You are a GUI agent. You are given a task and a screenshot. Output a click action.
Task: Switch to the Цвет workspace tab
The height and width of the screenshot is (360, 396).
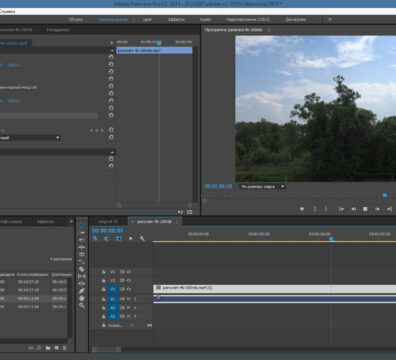point(147,20)
